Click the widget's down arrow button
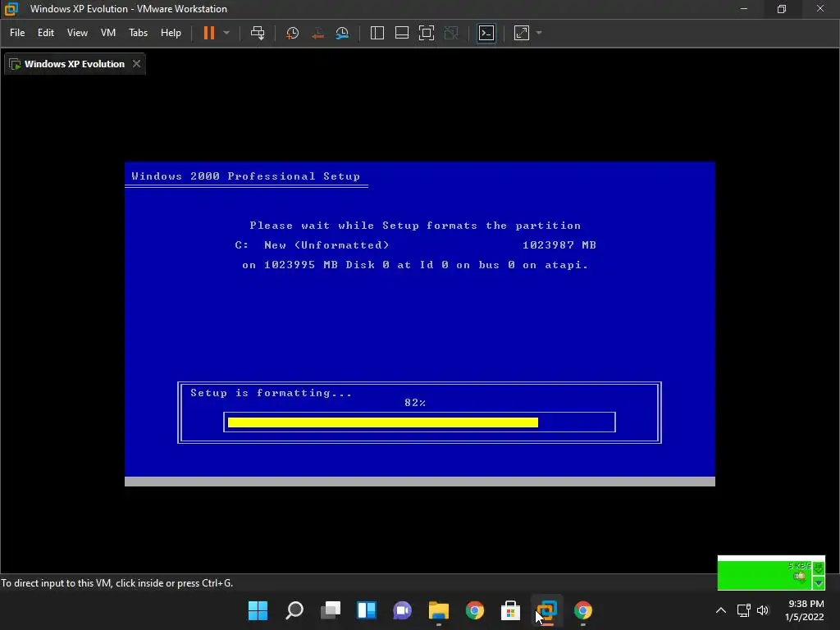The height and width of the screenshot is (630, 840). [x=819, y=583]
